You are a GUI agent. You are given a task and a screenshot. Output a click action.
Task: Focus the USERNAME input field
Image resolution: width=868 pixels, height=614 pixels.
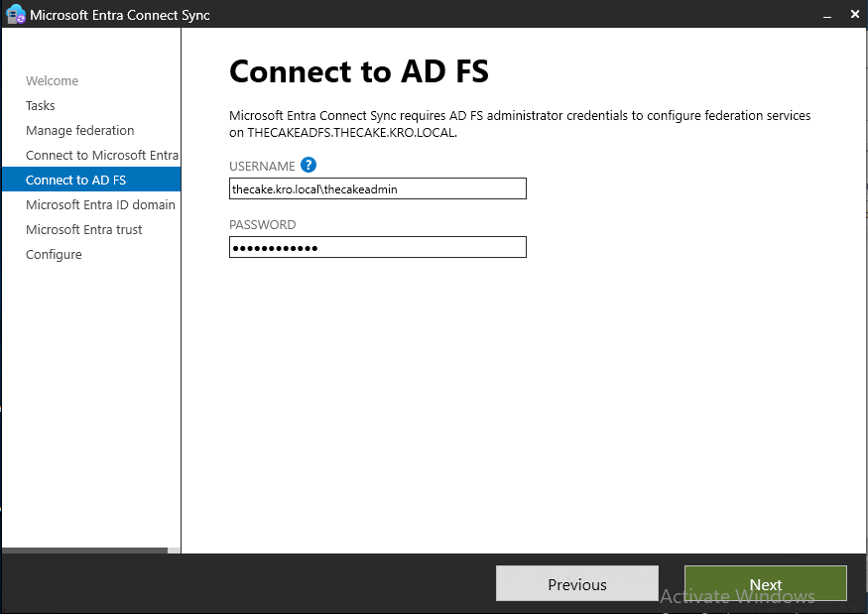point(378,188)
